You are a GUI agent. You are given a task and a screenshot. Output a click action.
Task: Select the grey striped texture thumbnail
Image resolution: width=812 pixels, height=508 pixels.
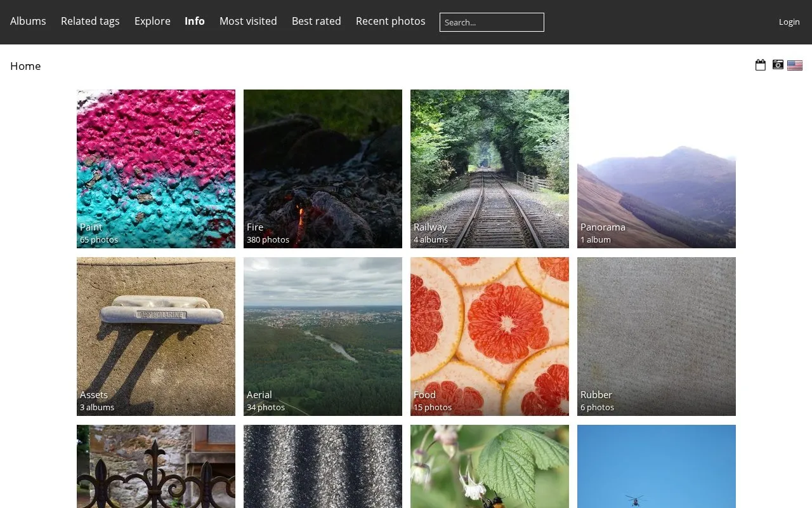point(323,466)
